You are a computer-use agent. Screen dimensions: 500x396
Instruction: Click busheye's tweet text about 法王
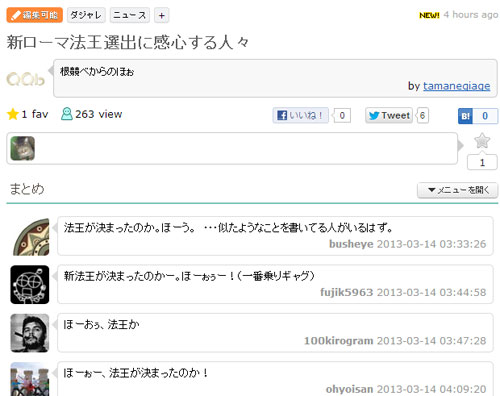(228, 228)
